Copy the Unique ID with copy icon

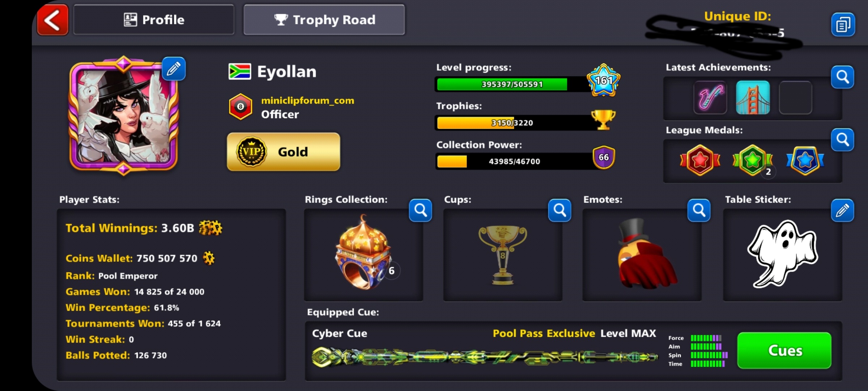click(x=843, y=25)
